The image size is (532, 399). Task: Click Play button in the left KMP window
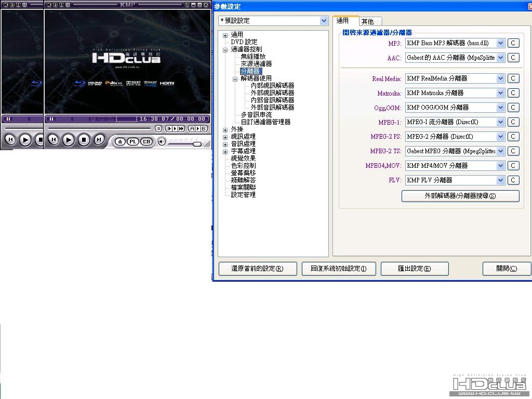[25, 139]
